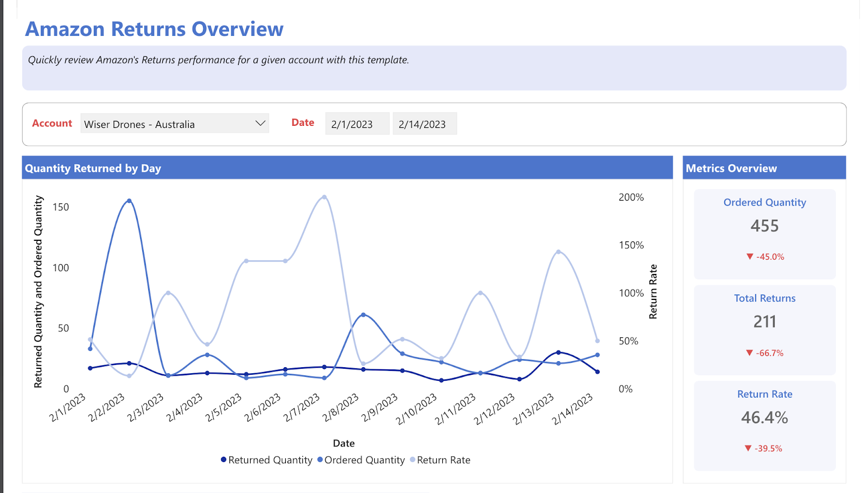Select the Returned Quantity legend label
Viewport: 868px width, 493px height.
tap(270, 460)
